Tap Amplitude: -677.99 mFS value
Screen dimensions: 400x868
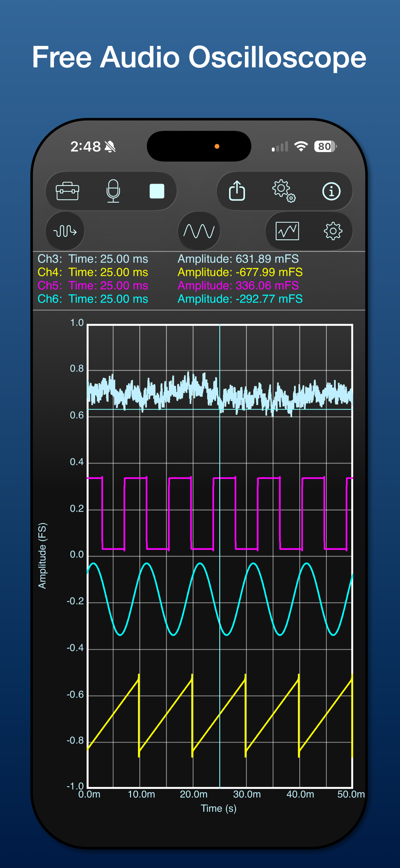pos(240,272)
